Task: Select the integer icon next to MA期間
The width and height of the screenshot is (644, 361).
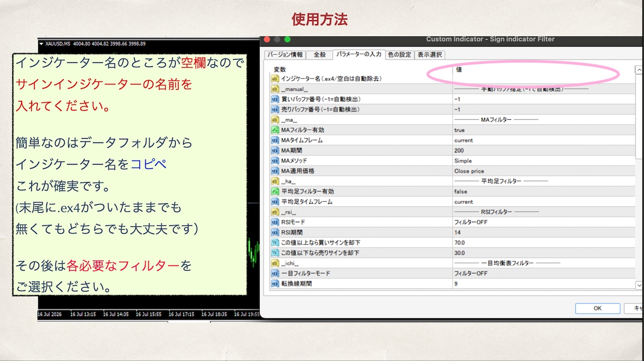Action: click(x=274, y=150)
